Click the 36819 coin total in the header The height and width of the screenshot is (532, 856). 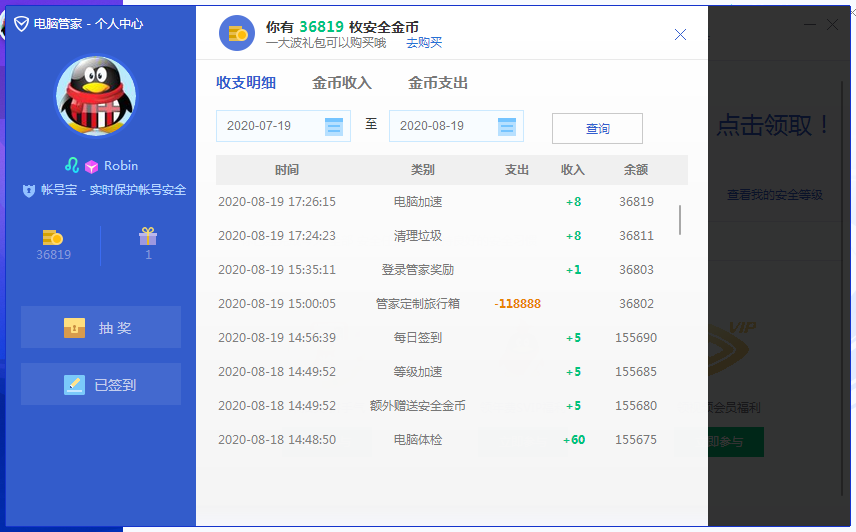point(322,27)
